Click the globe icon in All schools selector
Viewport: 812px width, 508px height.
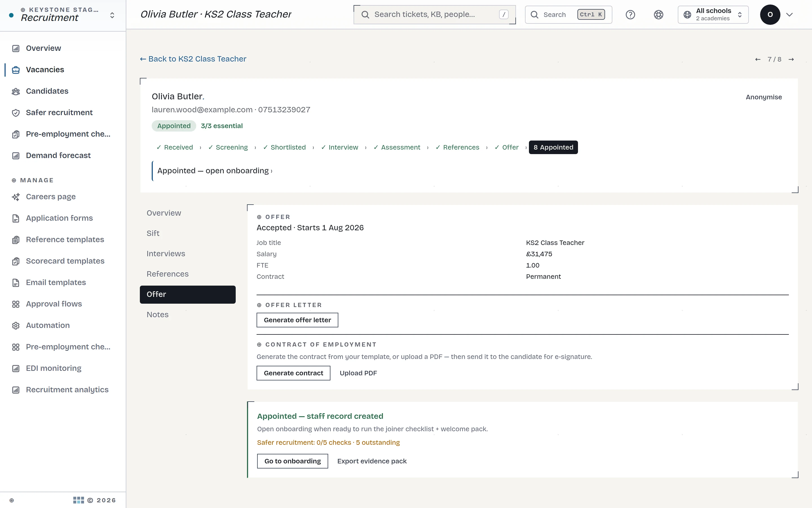point(687,15)
